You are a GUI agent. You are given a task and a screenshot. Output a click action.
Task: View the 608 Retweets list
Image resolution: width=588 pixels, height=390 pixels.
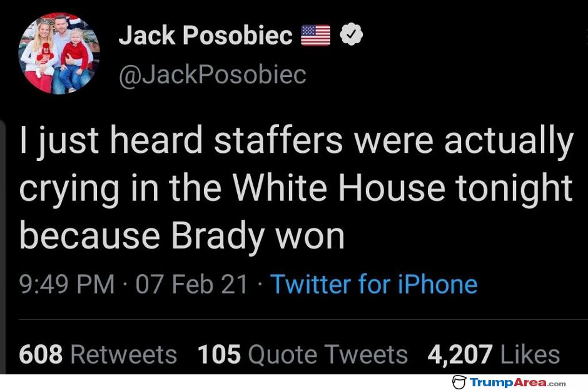[98, 354]
